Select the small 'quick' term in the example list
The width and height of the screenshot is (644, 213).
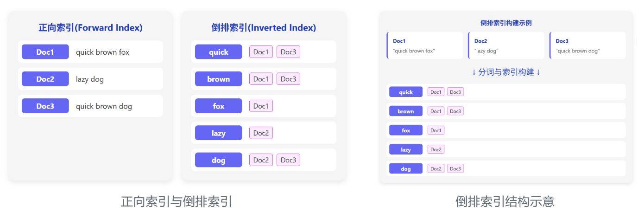(406, 92)
